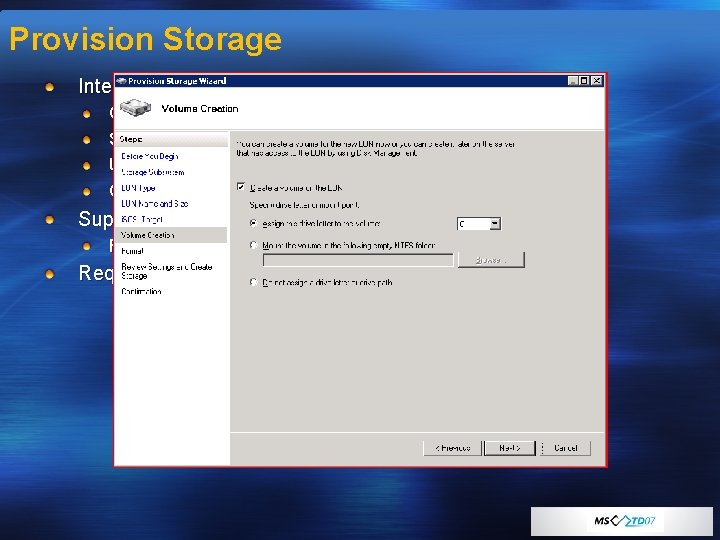Select 'Mount the volume in NTFS folder' option
This screenshot has height=540, width=720.
pyautogui.click(x=253, y=245)
